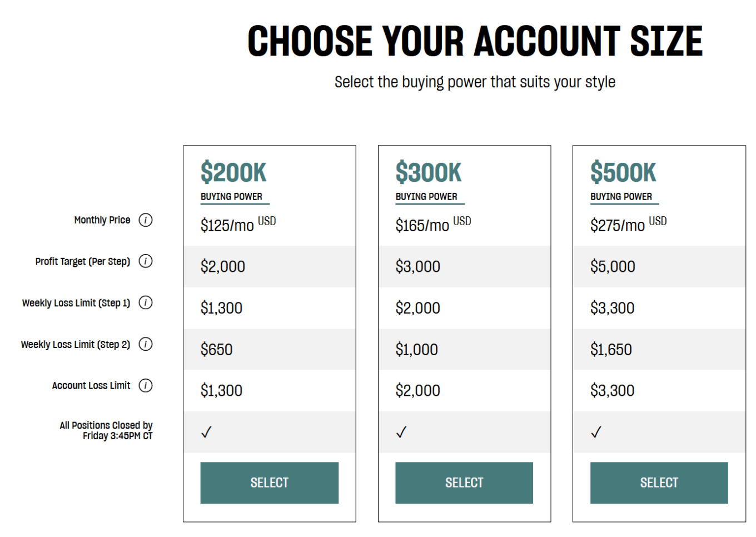Open the Weekly Loss Limit (Step 1) info icon
Screen dimensions: 756x537
click(x=146, y=303)
